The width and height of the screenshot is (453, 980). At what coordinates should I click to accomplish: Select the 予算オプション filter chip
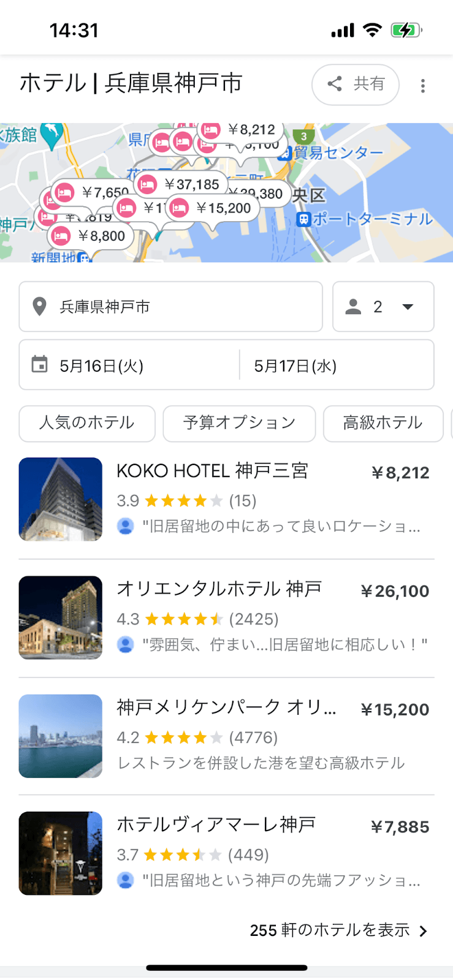(x=239, y=423)
